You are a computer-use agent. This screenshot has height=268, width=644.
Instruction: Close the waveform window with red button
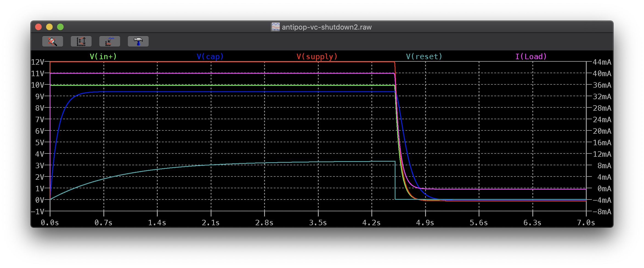click(38, 27)
